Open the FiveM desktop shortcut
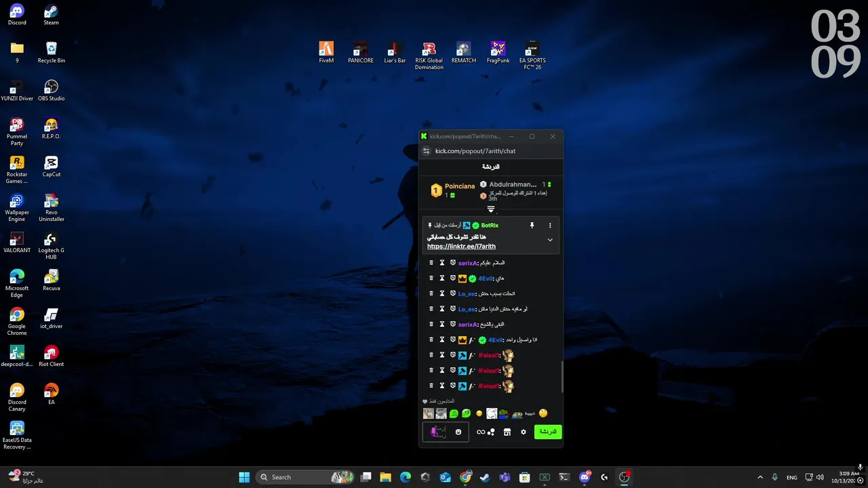 (326, 53)
